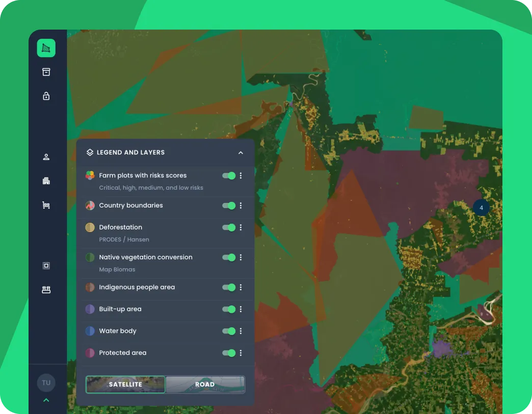Screen dimensions: 532x414
Task: Click the Water body blue swatch
Action: coord(90,331)
